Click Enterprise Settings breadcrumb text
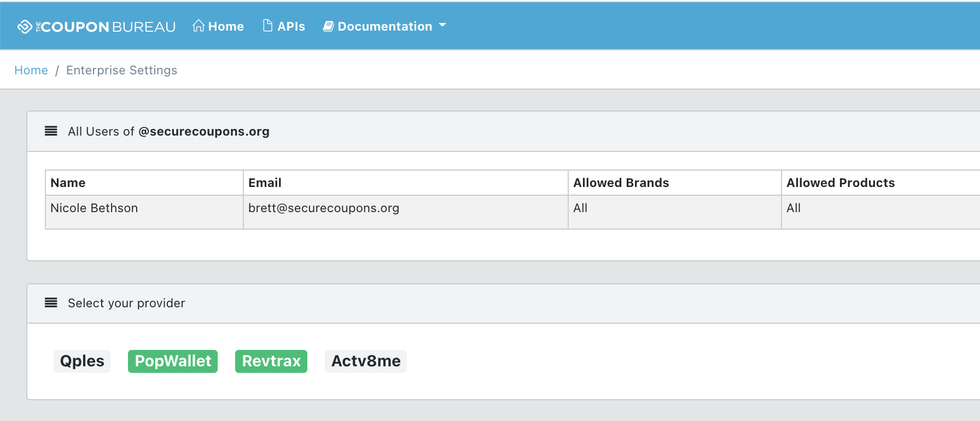Image resolution: width=980 pixels, height=421 pixels. pyautogui.click(x=121, y=70)
